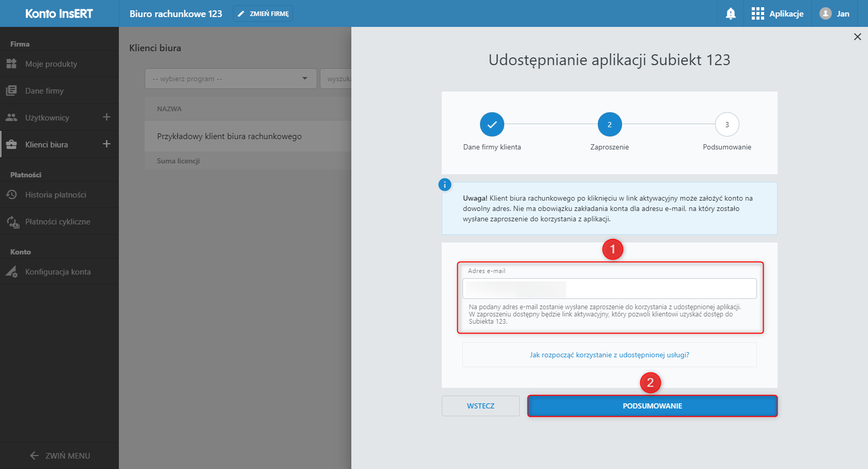868x469 pixels.
Task: Open Dane firmy menu item
Action: click(59, 90)
